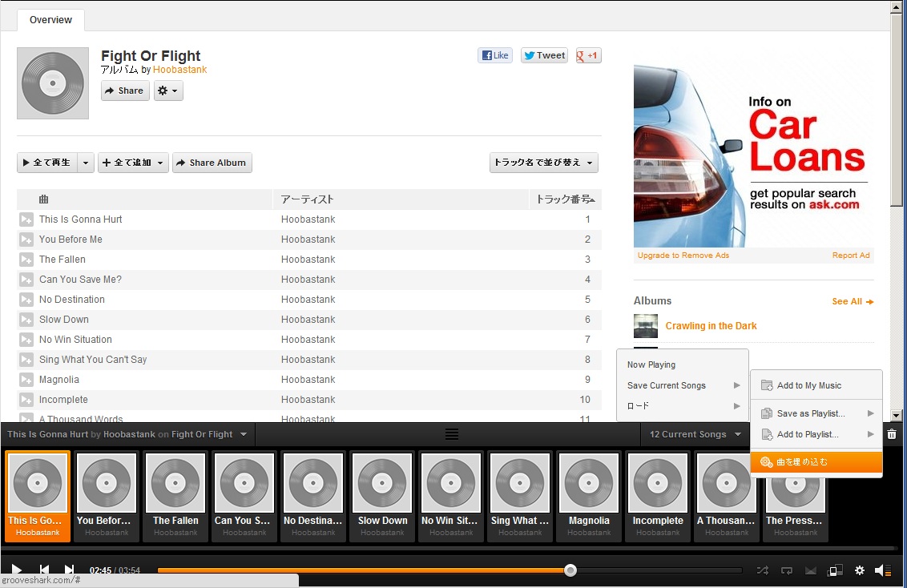
Task: Click the page vertical scrollbar thumb
Action: point(897,110)
